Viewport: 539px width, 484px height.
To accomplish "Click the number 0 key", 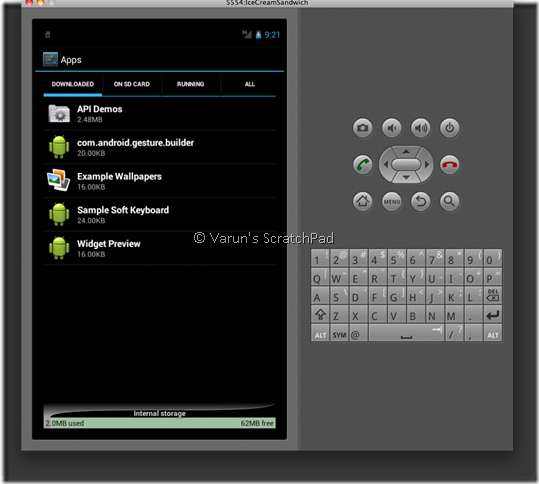I will [492, 258].
